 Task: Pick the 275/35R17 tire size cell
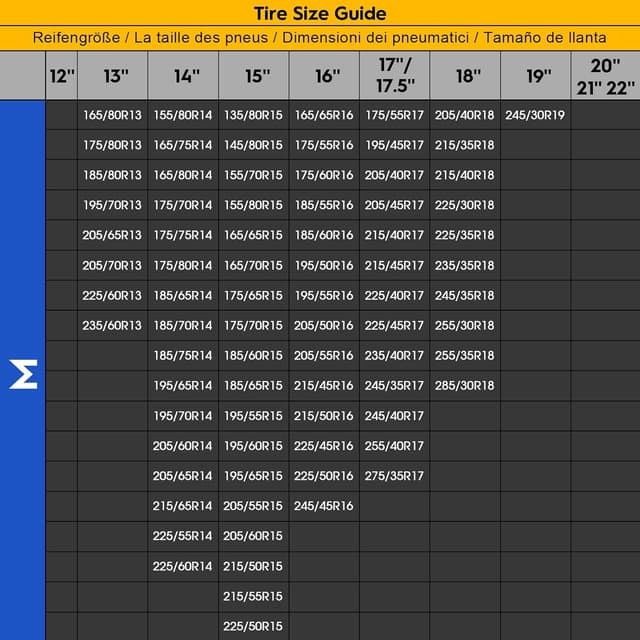(x=394, y=475)
